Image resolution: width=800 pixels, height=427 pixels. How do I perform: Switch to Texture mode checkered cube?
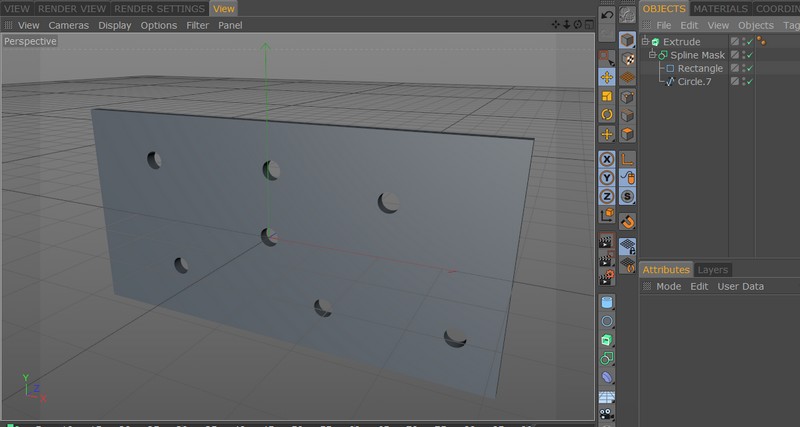pyautogui.click(x=627, y=59)
